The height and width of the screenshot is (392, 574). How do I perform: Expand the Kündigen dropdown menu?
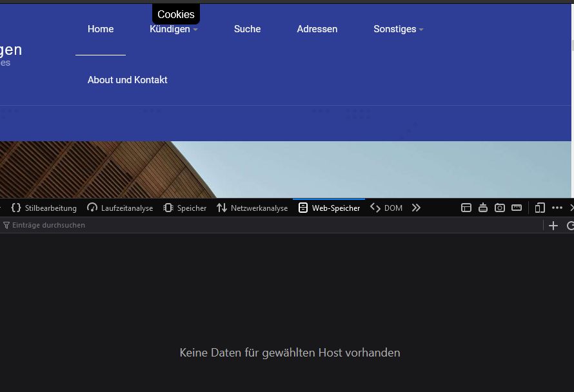click(x=173, y=29)
